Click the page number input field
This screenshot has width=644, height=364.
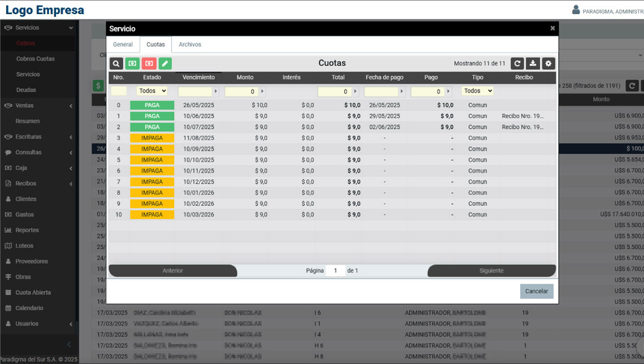click(335, 271)
